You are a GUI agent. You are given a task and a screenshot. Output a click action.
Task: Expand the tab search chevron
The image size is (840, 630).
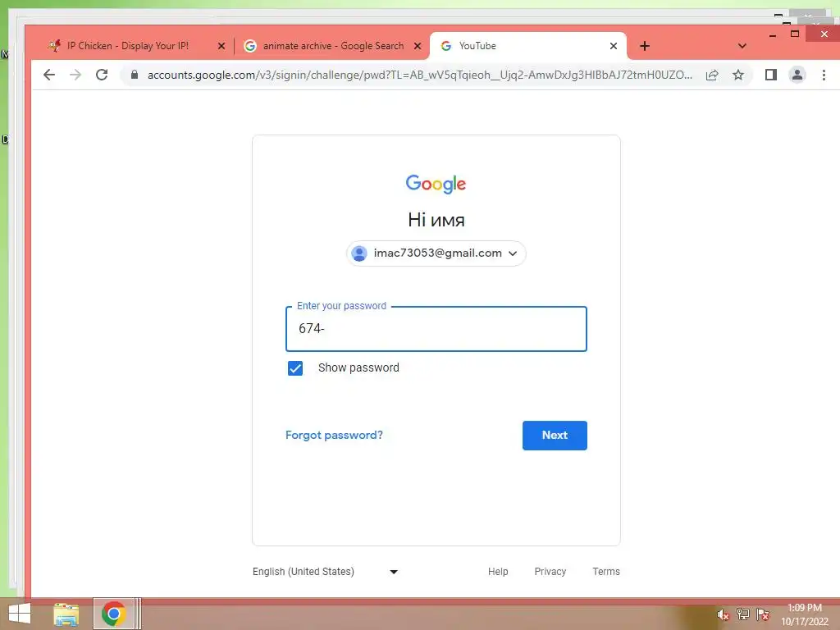pyautogui.click(x=742, y=46)
